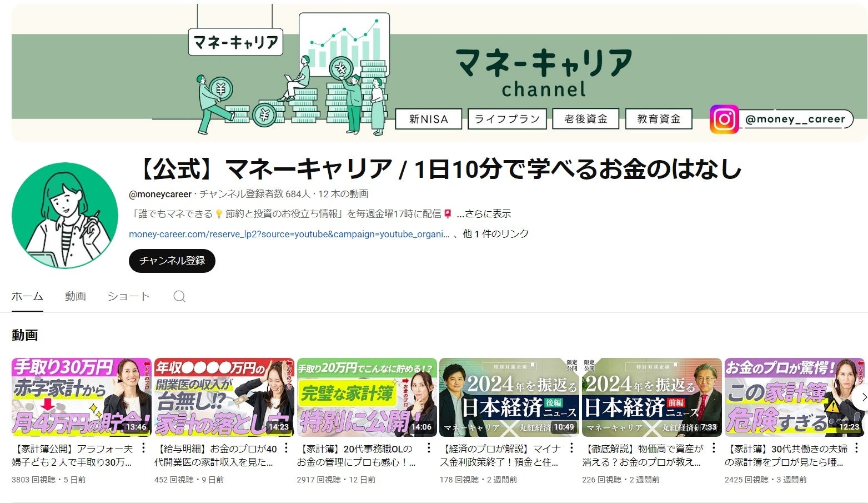Click the 3803 回視聴・5 日前 stats
This screenshot has width=868, height=503.
pyautogui.click(x=49, y=479)
